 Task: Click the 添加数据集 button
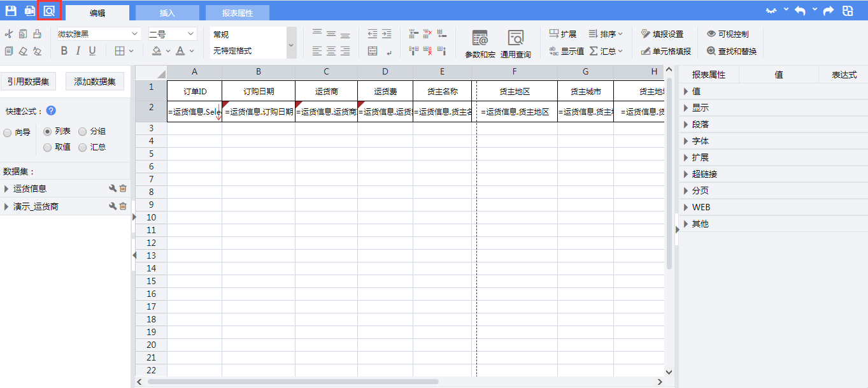coord(95,82)
